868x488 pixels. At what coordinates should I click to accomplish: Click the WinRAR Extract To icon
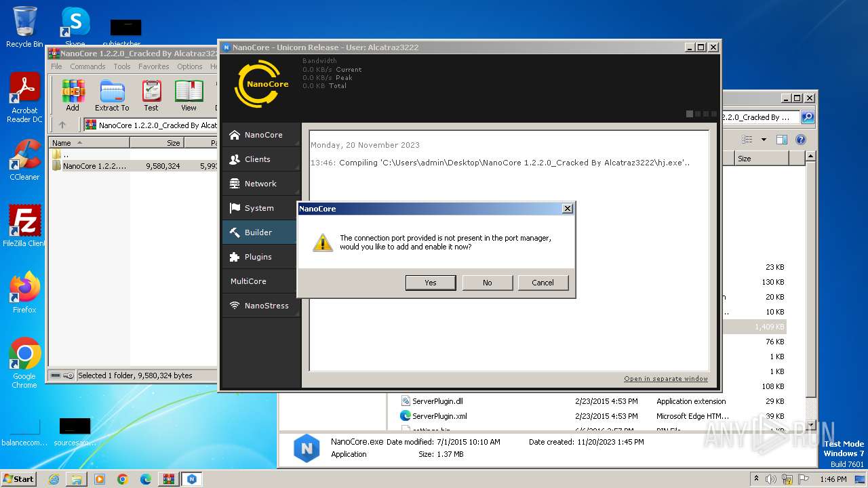pyautogui.click(x=112, y=96)
